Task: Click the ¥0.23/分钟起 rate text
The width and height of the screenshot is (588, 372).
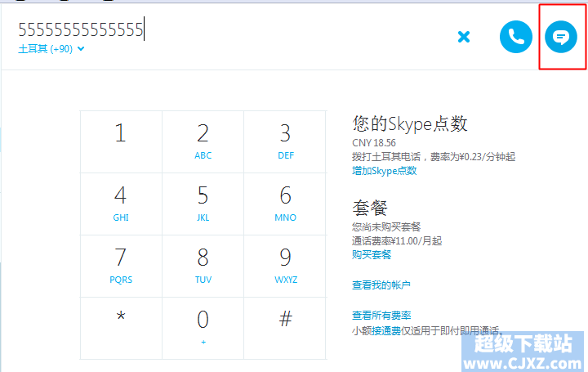Action: tap(488, 156)
